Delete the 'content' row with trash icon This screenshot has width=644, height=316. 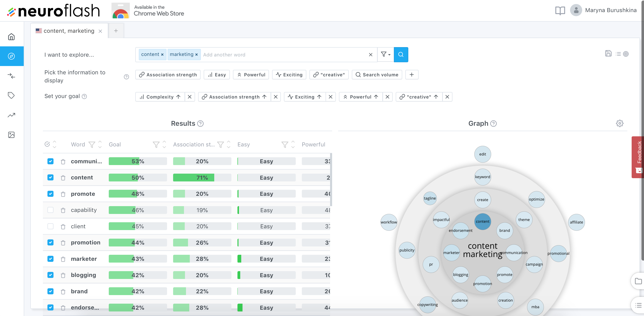point(63,178)
